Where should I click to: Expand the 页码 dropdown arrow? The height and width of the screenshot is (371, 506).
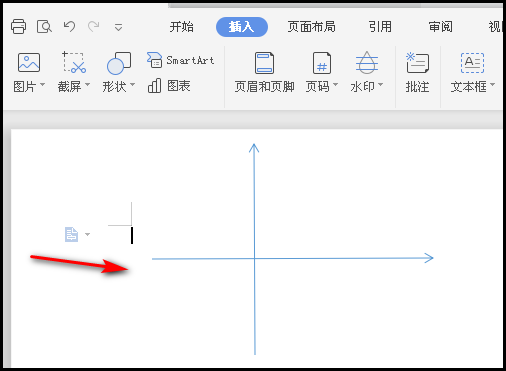tap(335, 85)
